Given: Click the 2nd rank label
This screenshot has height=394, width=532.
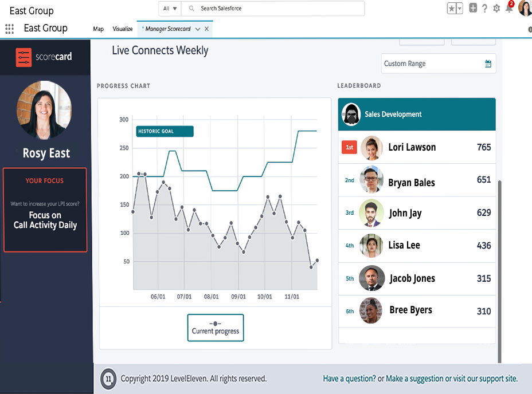Looking at the screenshot, I should coord(350,180).
